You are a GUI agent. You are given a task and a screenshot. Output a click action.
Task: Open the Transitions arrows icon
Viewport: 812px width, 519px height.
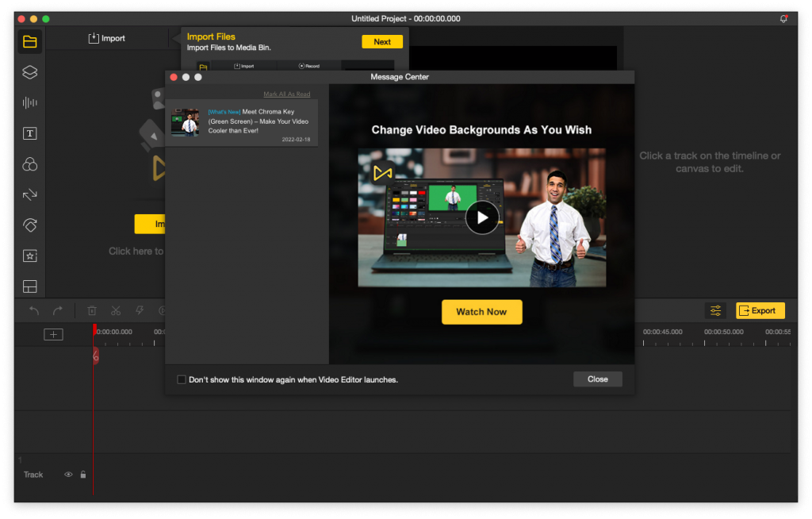click(x=29, y=194)
